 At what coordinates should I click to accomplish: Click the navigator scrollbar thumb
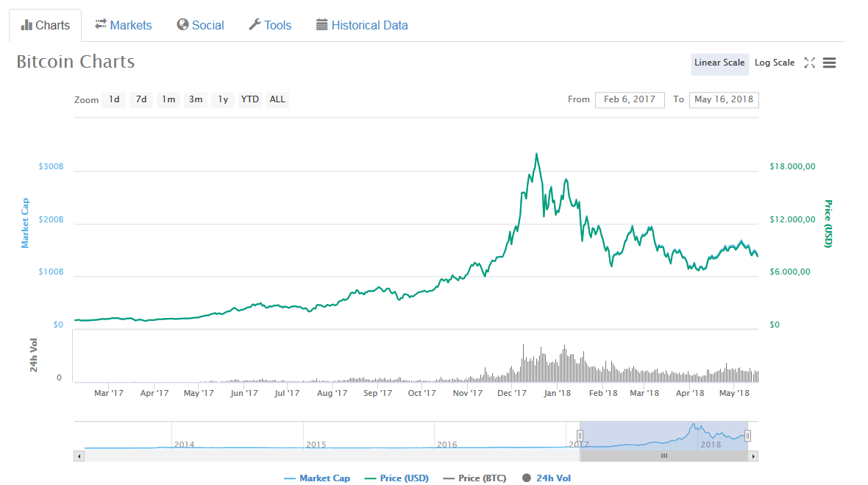(664, 456)
